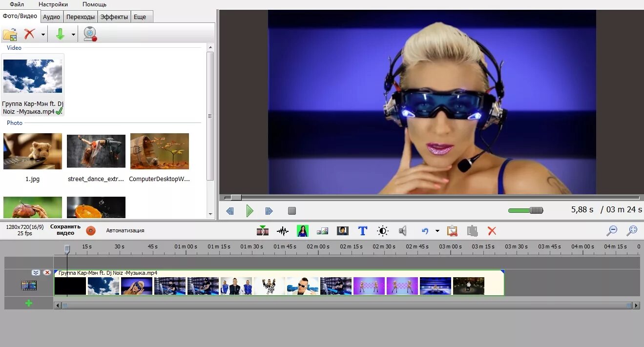Stop playback with the square stop button
644x347 pixels.
coord(292,211)
